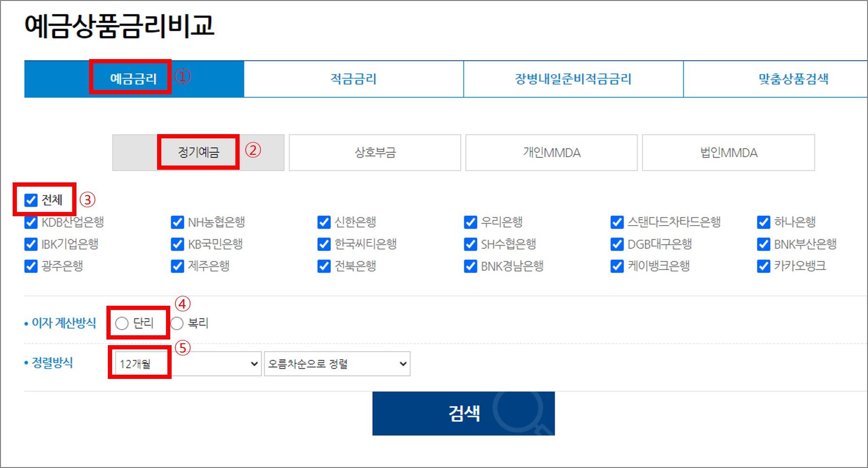This screenshot has width=868, height=468.
Task: Uncheck the 전북은행 checkbox
Action: tap(324, 266)
